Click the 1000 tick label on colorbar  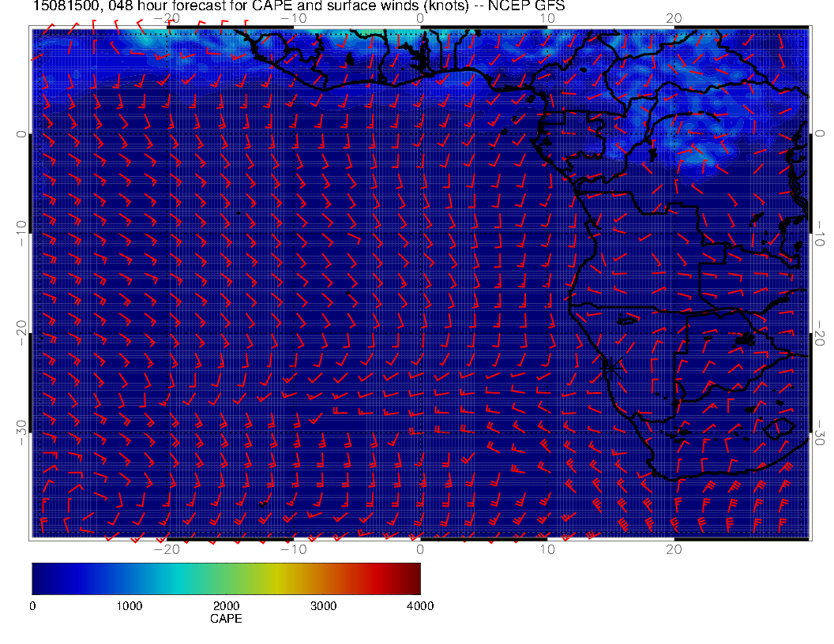coord(130,606)
